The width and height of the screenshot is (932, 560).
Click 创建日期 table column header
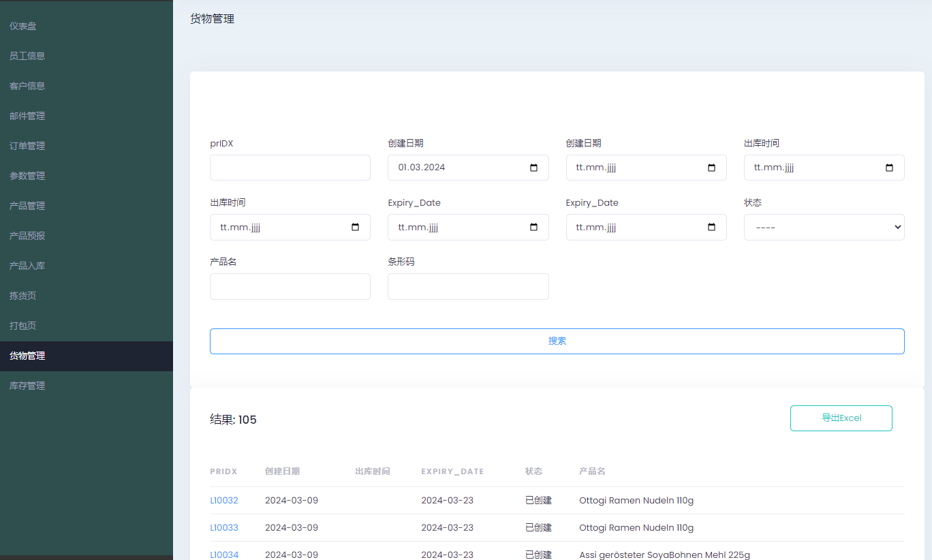coord(282,471)
